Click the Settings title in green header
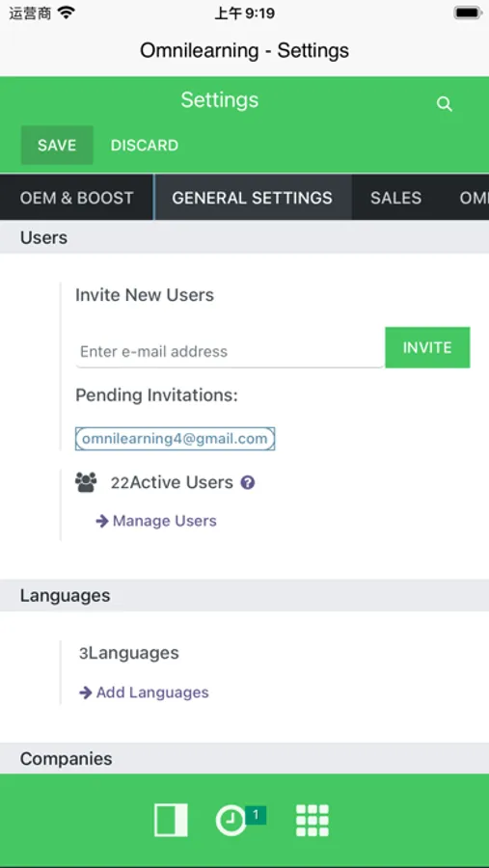 click(x=219, y=99)
